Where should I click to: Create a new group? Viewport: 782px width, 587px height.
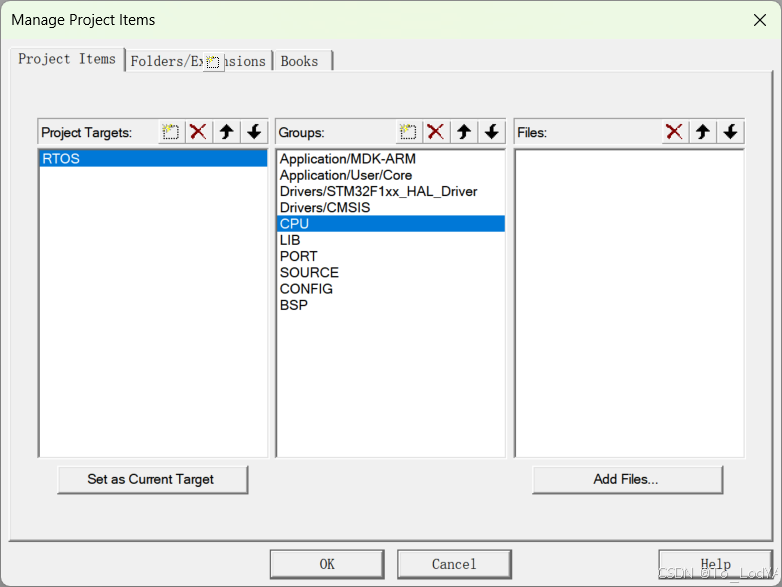pos(408,132)
